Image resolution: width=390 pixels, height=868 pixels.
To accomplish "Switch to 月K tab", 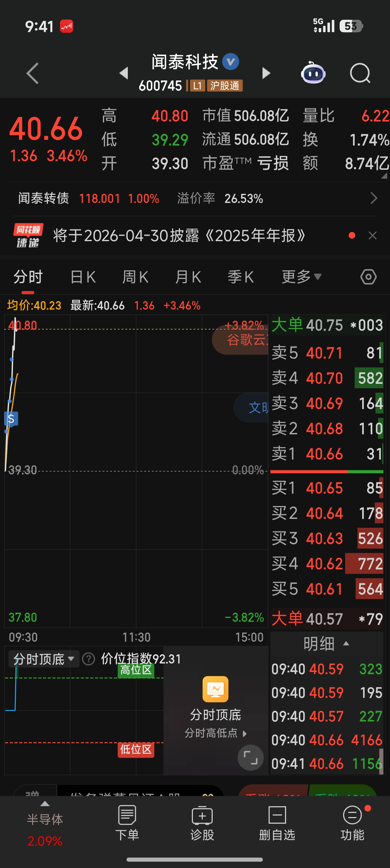I will (188, 277).
